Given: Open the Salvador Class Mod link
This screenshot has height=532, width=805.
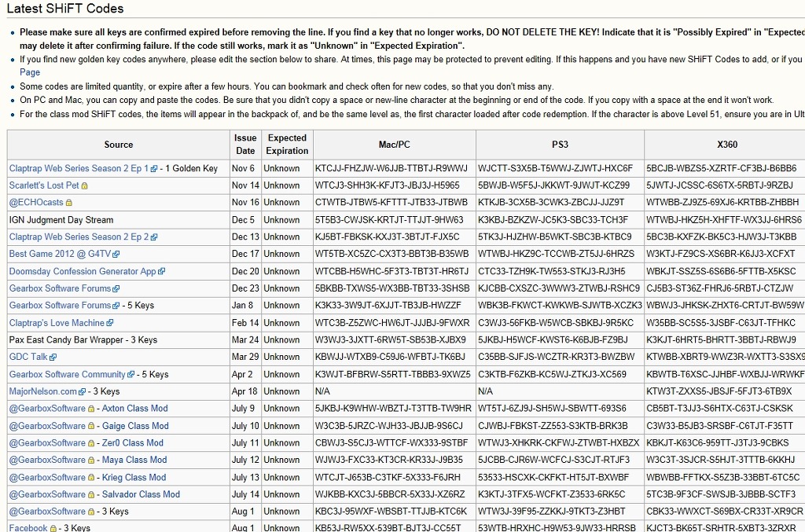Looking at the screenshot, I should click(x=142, y=494).
